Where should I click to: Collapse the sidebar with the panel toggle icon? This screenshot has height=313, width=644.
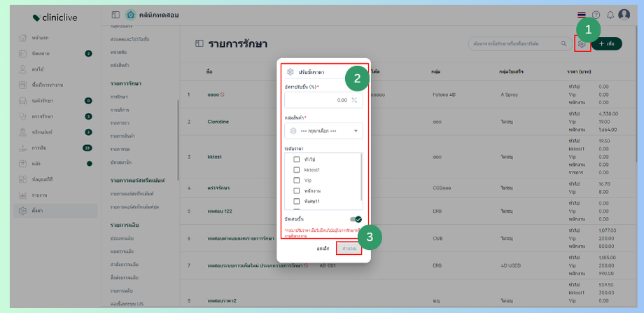click(x=115, y=15)
